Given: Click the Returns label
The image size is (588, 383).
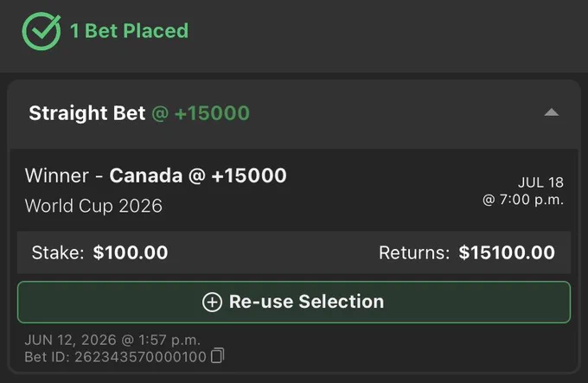Looking at the screenshot, I should coord(414,252).
